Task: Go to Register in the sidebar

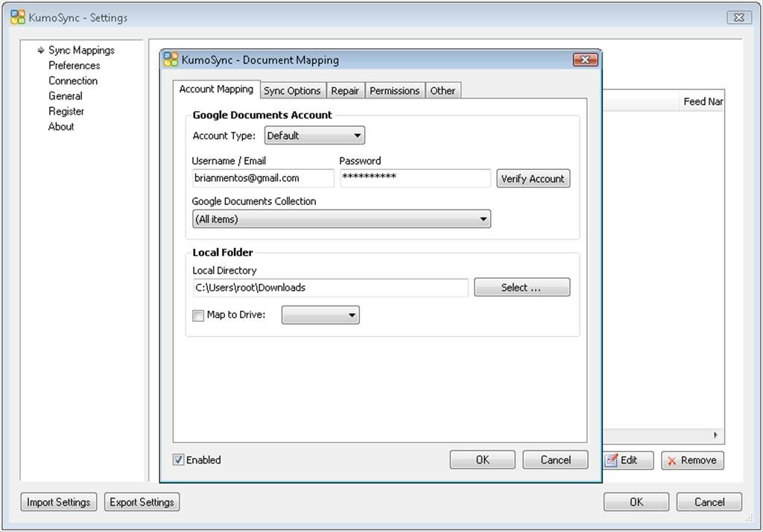Action: (x=66, y=111)
